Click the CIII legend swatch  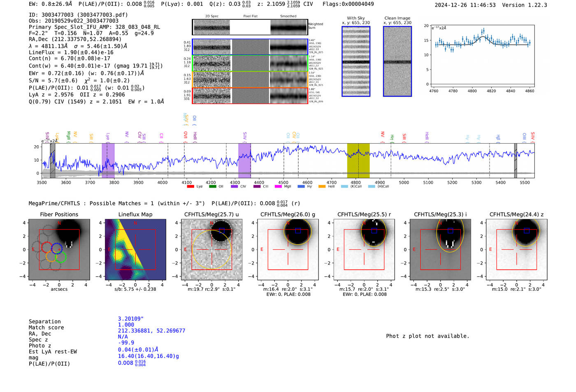tap(257, 186)
